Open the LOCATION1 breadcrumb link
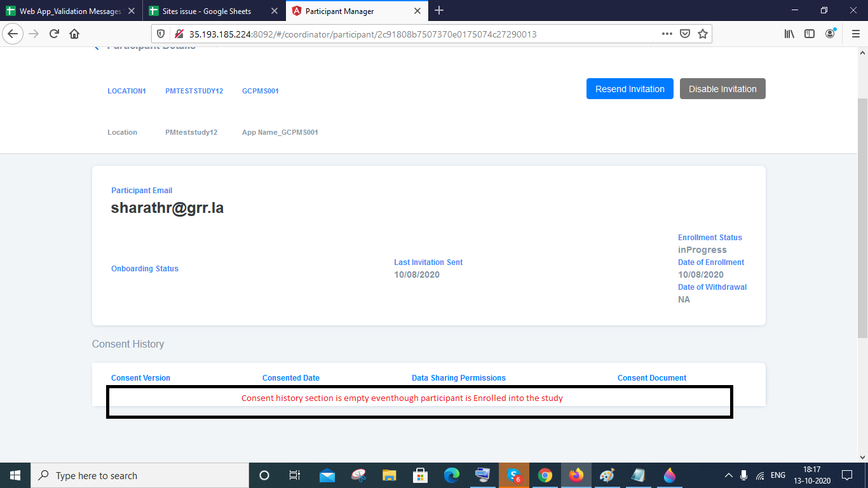868x488 pixels. [126, 90]
